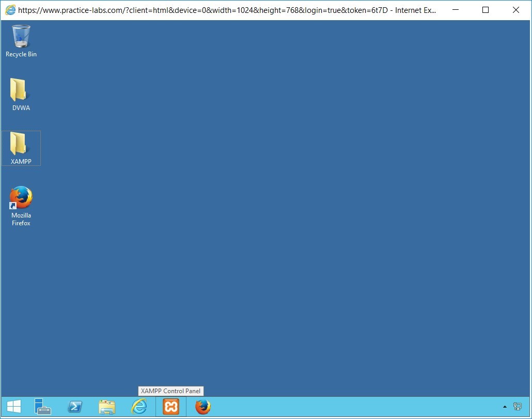Click the taskbar notification area clock region
The image size is (532, 419).
[518, 407]
